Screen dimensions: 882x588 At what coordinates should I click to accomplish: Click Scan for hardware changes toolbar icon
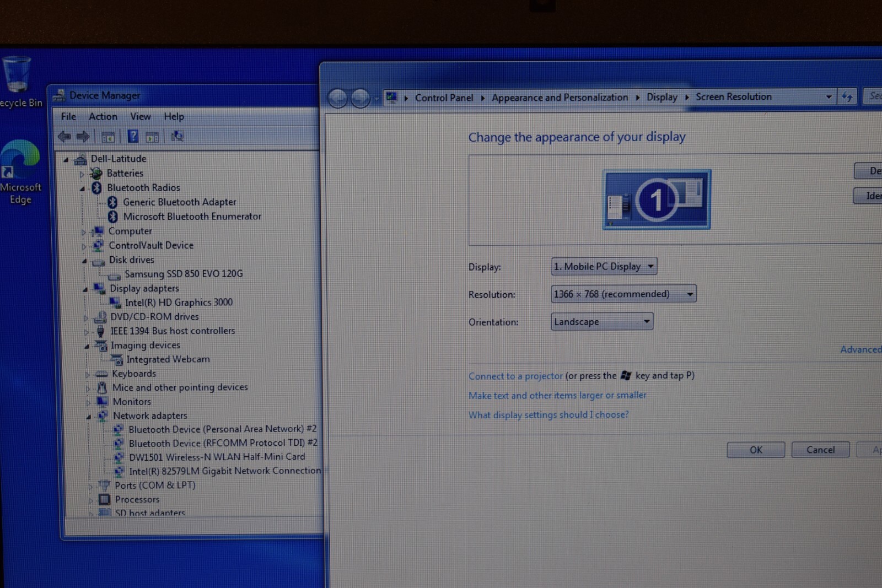coord(177,136)
